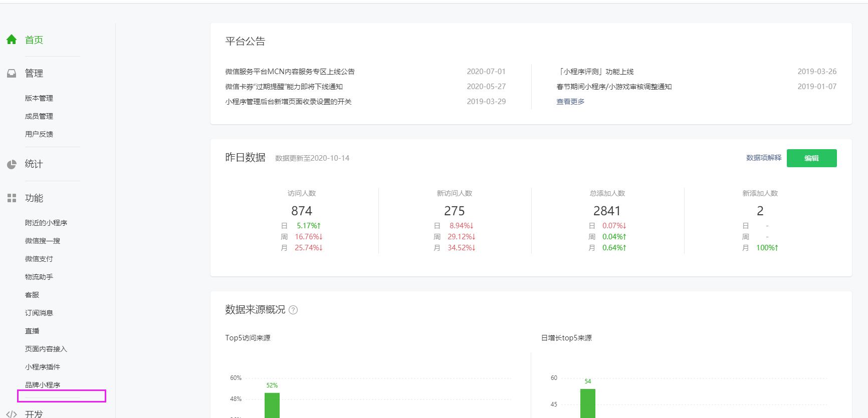Click the green 编辑 button
868x418 pixels.
pyautogui.click(x=811, y=158)
